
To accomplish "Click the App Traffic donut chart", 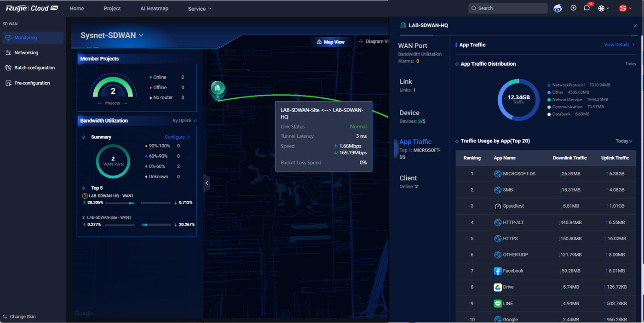I will 518,100.
